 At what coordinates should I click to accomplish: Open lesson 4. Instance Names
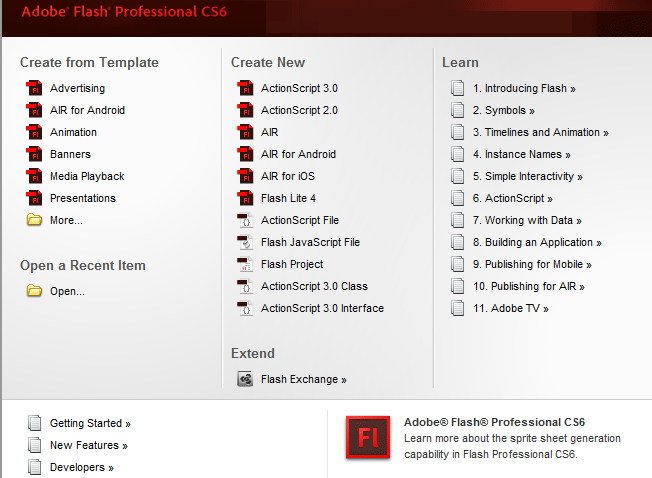(521, 154)
